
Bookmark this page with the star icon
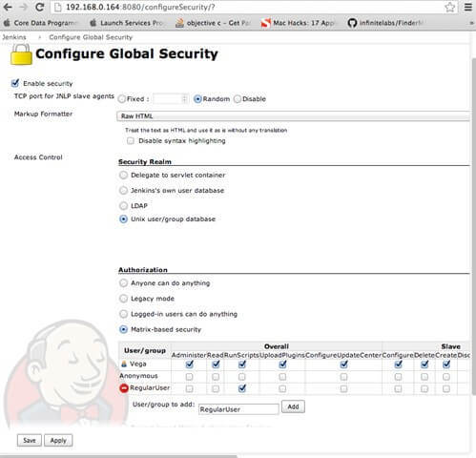pos(449,7)
